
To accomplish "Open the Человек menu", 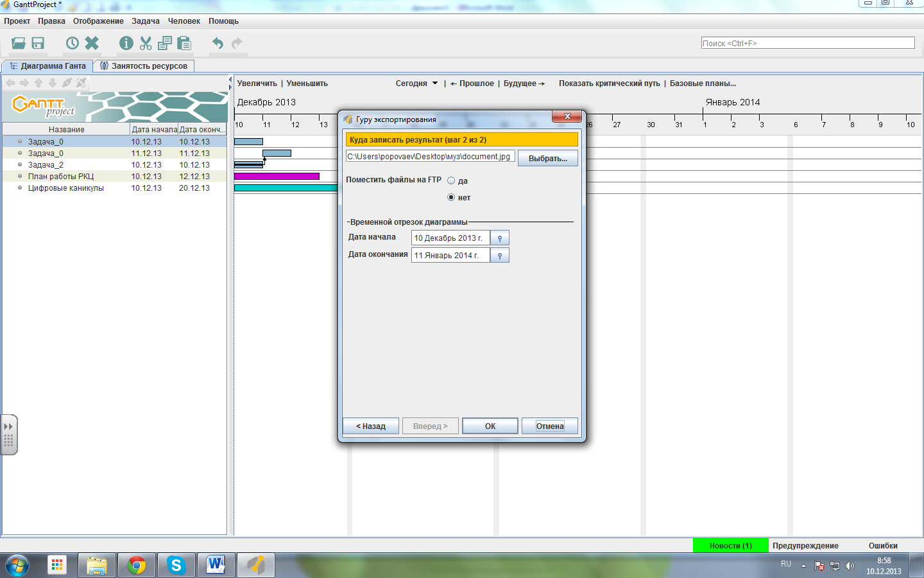I will [184, 21].
